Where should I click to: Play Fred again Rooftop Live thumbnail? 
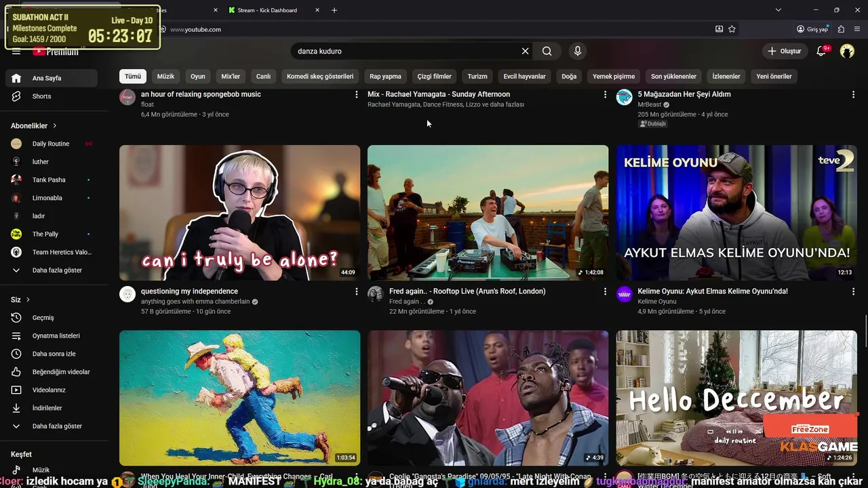coord(488,213)
